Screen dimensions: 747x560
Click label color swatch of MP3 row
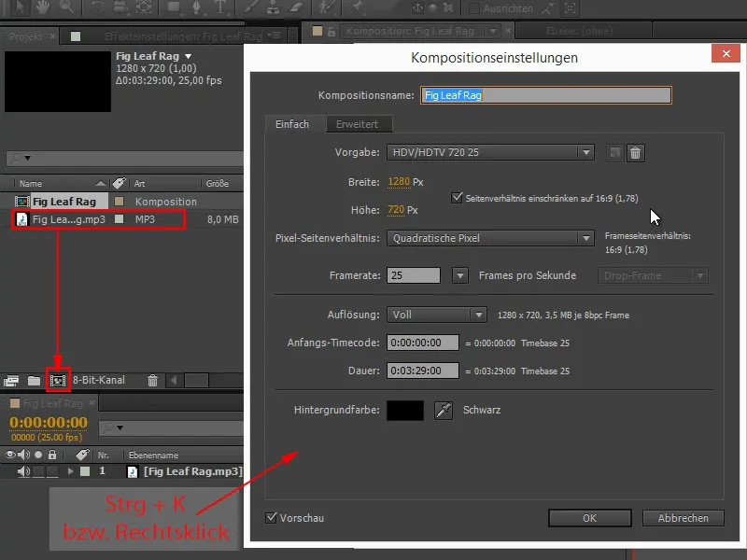coord(120,219)
